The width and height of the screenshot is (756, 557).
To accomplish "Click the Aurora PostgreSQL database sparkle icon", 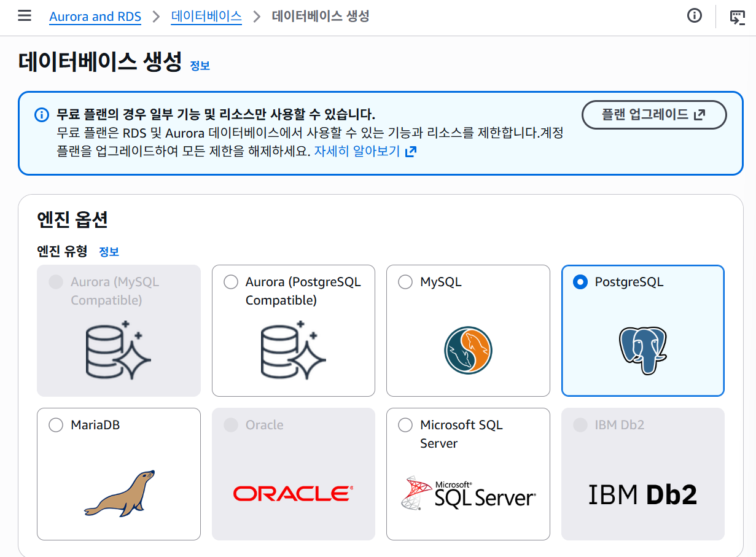I will point(294,349).
